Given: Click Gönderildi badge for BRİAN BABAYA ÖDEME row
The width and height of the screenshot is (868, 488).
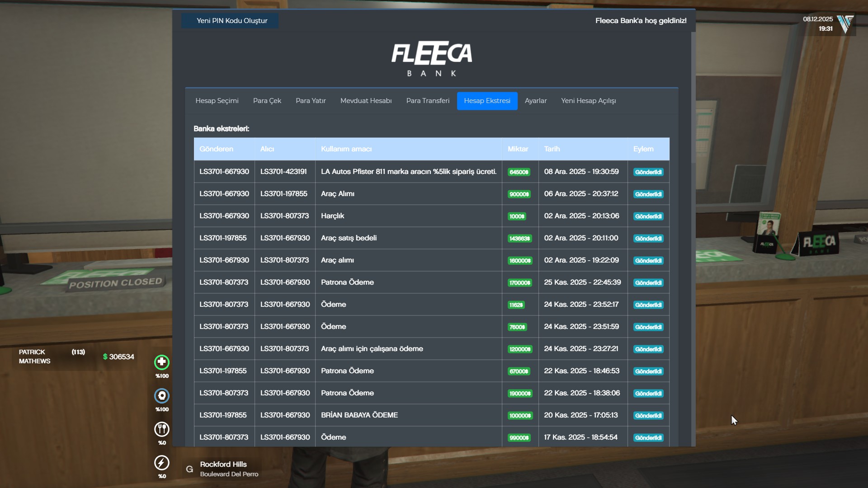Looking at the screenshot, I should [648, 416].
